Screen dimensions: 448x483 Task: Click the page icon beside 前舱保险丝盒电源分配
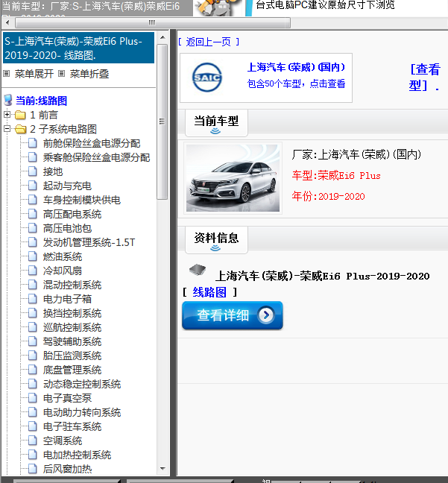click(33, 143)
